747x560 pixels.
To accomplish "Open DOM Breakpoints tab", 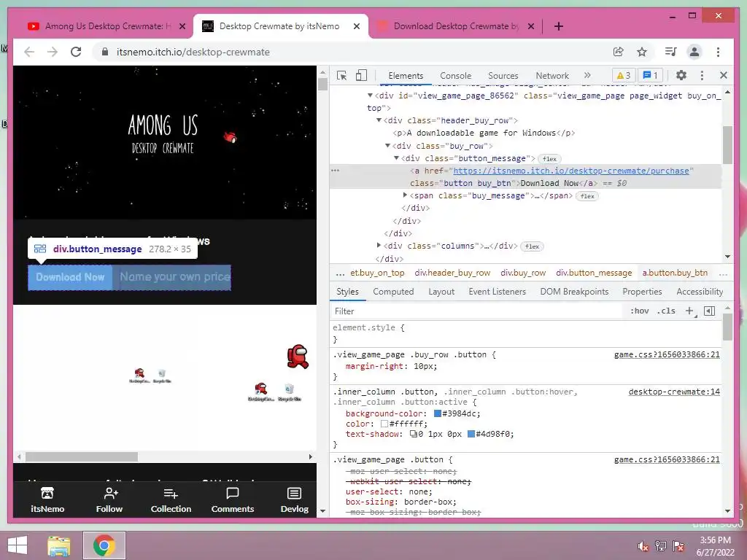I will [x=574, y=292].
